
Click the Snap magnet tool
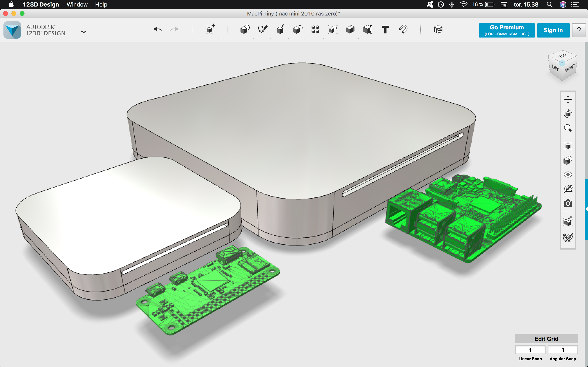pyautogui.click(x=403, y=30)
